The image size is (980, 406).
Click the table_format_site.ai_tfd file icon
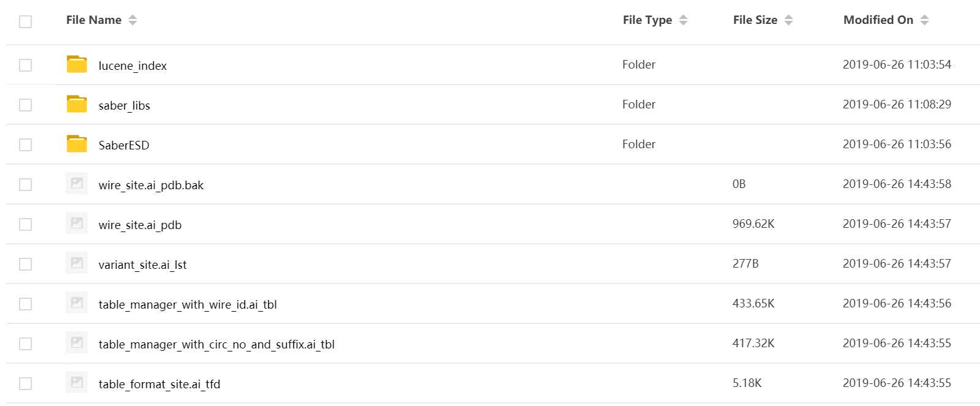[x=77, y=383]
